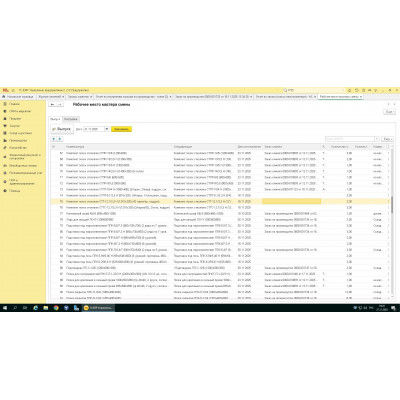Click the "Выпуск" command button

[62, 129]
